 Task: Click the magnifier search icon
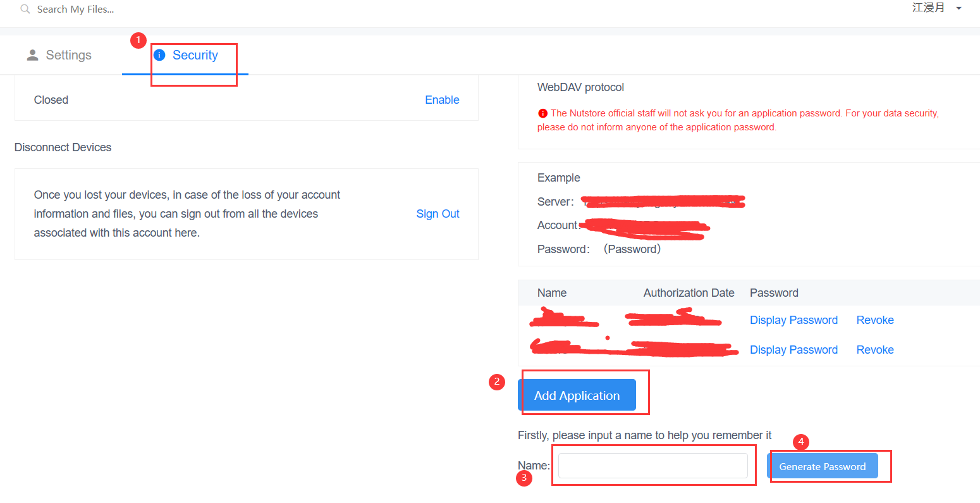coord(25,9)
